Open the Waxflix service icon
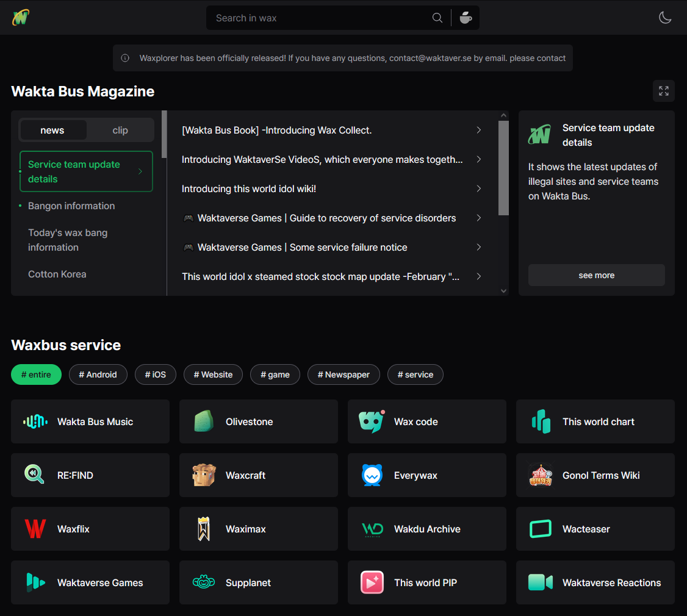 pyautogui.click(x=35, y=529)
